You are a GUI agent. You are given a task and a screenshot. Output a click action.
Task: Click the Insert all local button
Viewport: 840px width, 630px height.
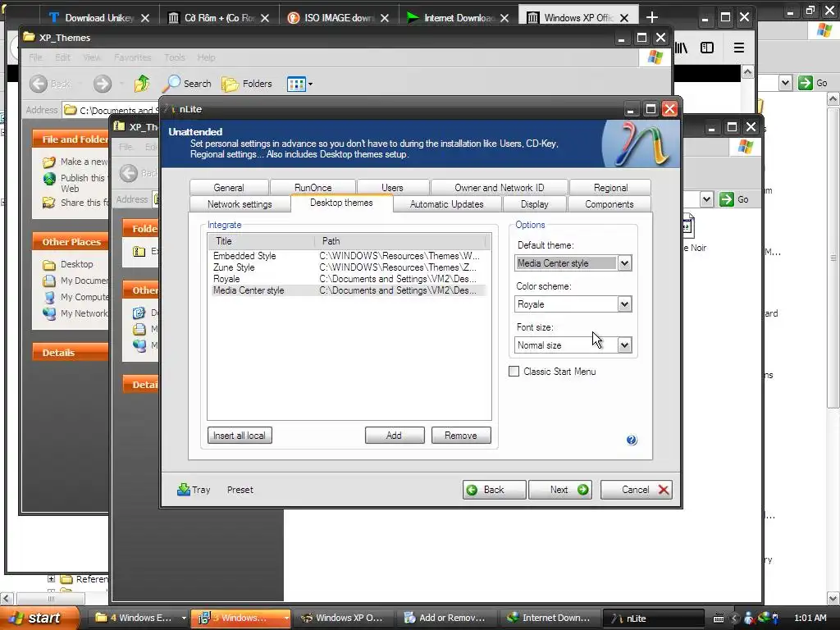(240, 436)
